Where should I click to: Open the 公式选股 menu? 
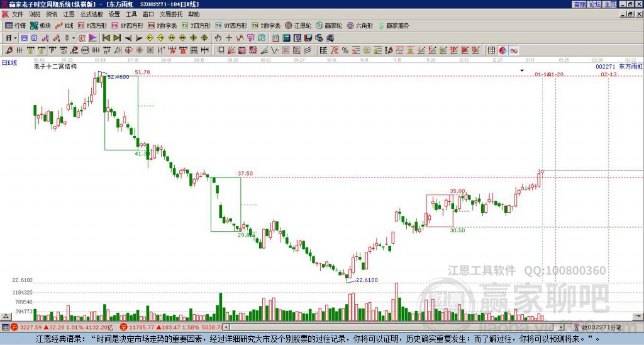click(92, 14)
